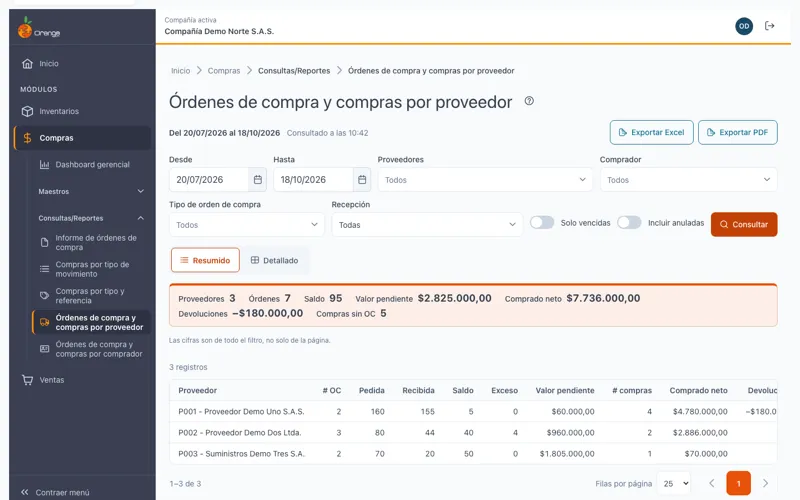Open Dashboard gerencial menu item
This screenshot has height=500, width=800.
91,165
